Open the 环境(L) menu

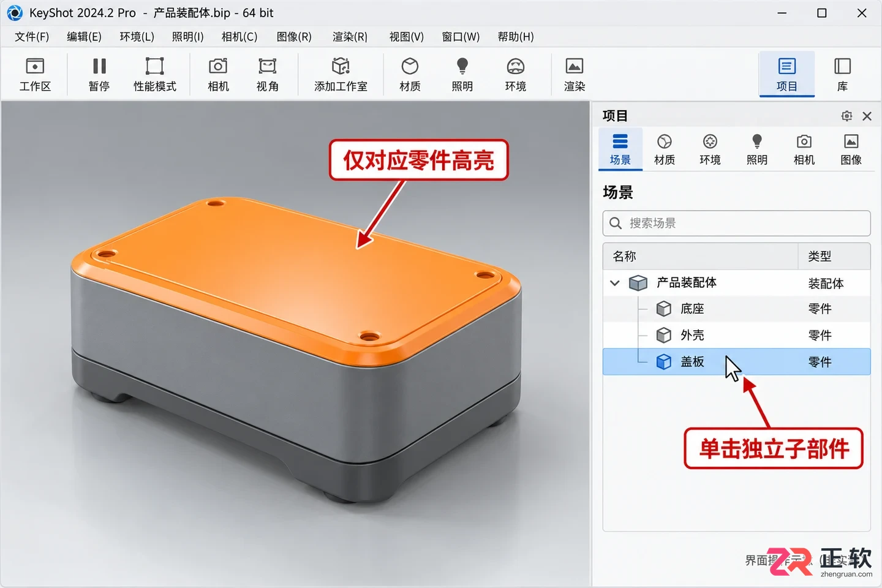(x=137, y=37)
